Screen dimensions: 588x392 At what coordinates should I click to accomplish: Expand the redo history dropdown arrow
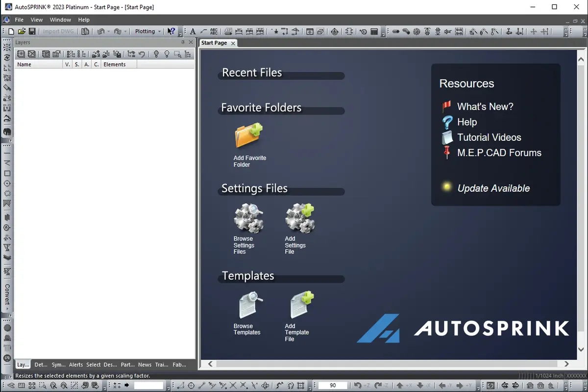point(125,31)
